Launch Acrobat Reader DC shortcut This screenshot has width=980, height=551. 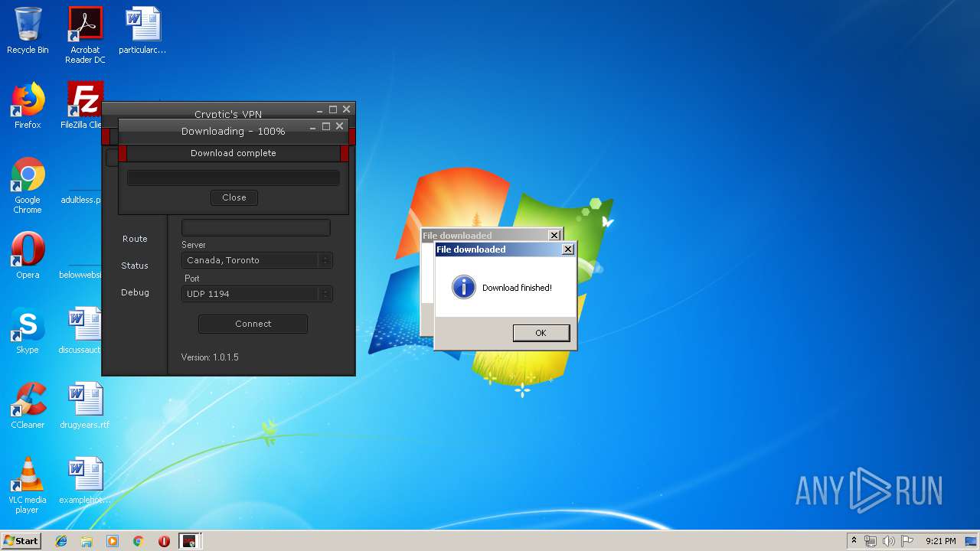pyautogui.click(x=85, y=35)
